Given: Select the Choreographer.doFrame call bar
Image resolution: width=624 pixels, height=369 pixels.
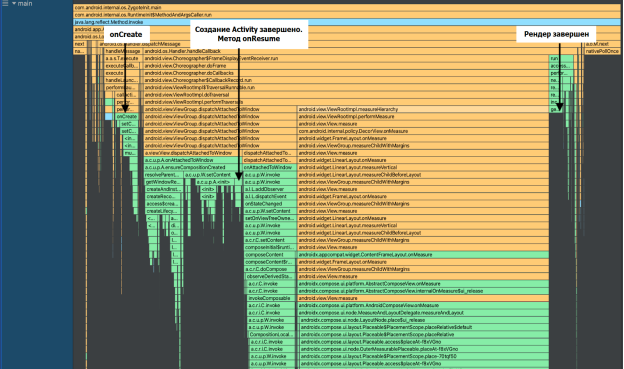Looking at the screenshot, I should 346,66.
